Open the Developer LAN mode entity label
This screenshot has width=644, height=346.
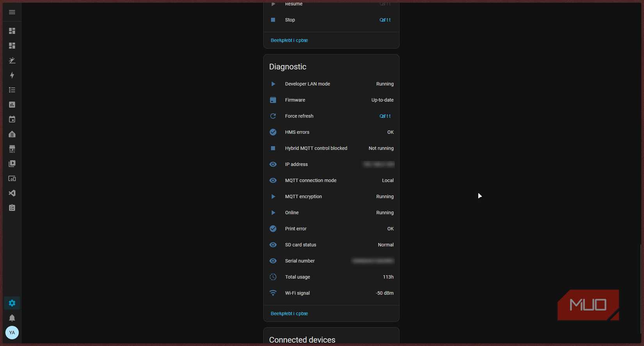pyautogui.click(x=308, y=84)
